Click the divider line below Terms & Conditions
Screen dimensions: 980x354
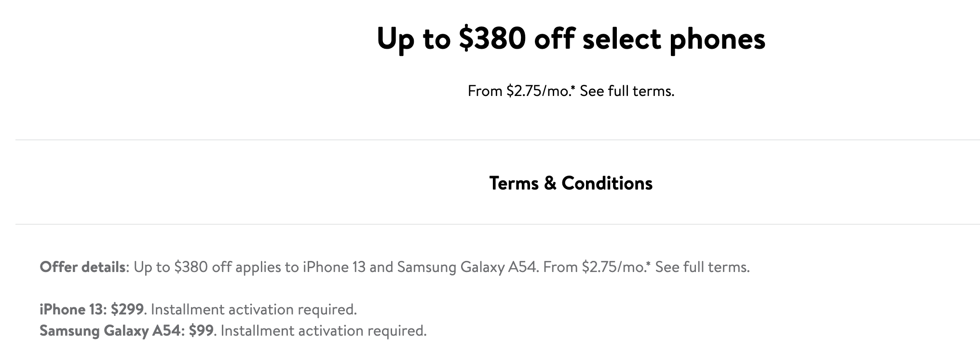point(498,224)
